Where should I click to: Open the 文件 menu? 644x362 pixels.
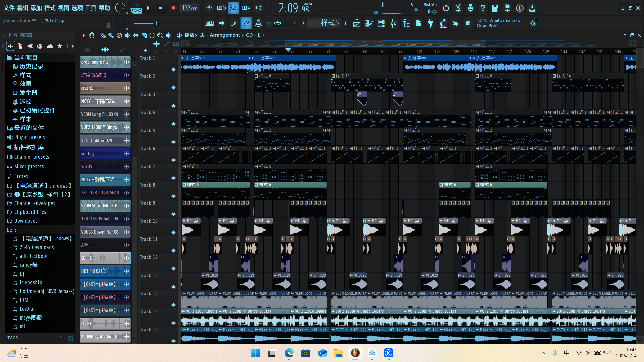click(x=9, y=8)
